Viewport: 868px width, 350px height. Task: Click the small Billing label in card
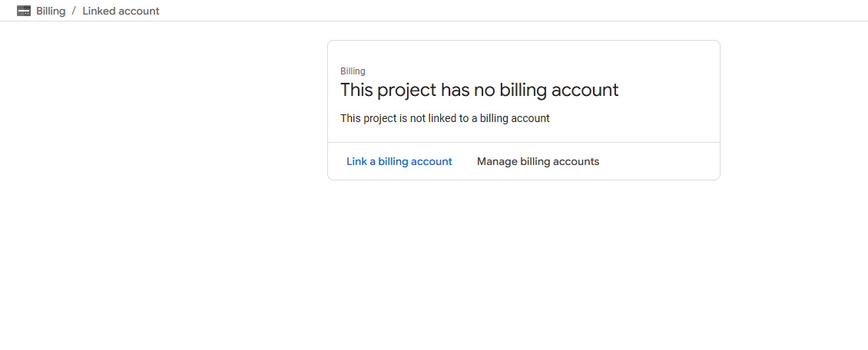point(353,71)
